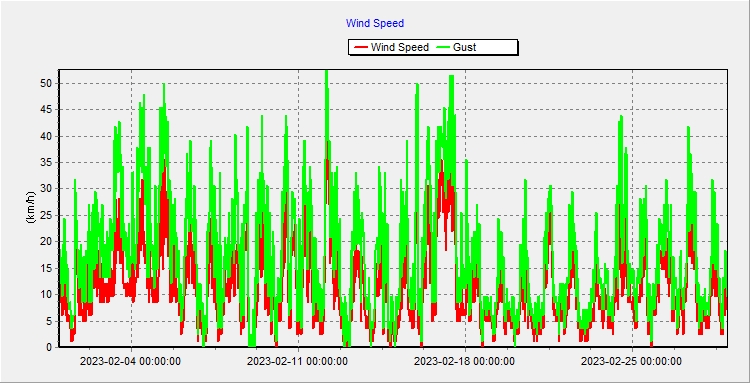
Task: Select the 2023-02-04 00:00:00 axis label
Action: point(130,361)
